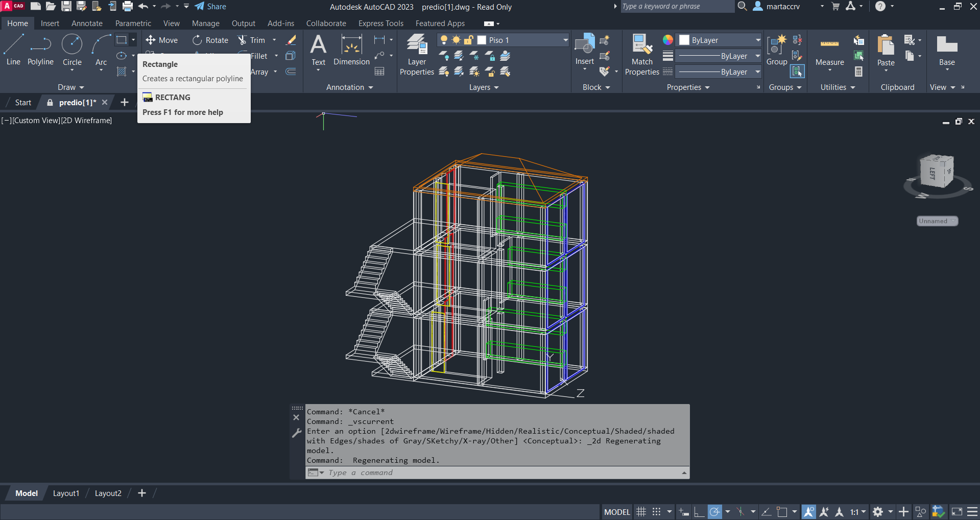Viewport: 980px width, 520px height.
Task: Click the Rotate tool
Action: click(210, 40)
